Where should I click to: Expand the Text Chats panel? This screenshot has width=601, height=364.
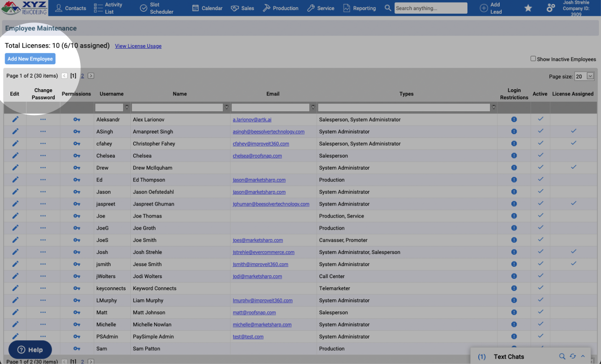583,356
